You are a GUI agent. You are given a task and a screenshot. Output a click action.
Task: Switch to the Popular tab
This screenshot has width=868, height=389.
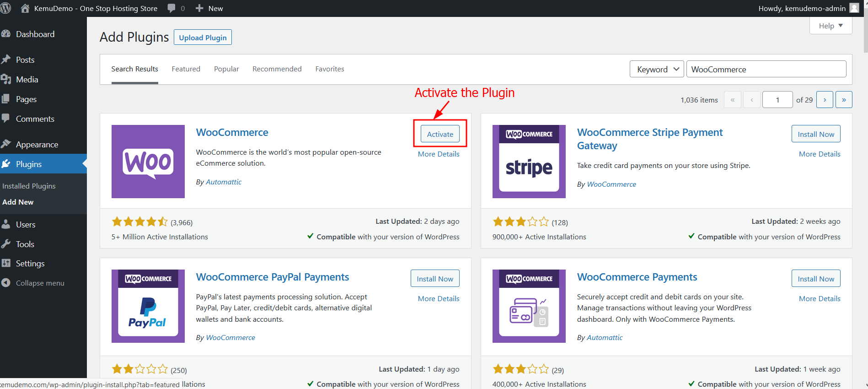(x=226, y=69)
